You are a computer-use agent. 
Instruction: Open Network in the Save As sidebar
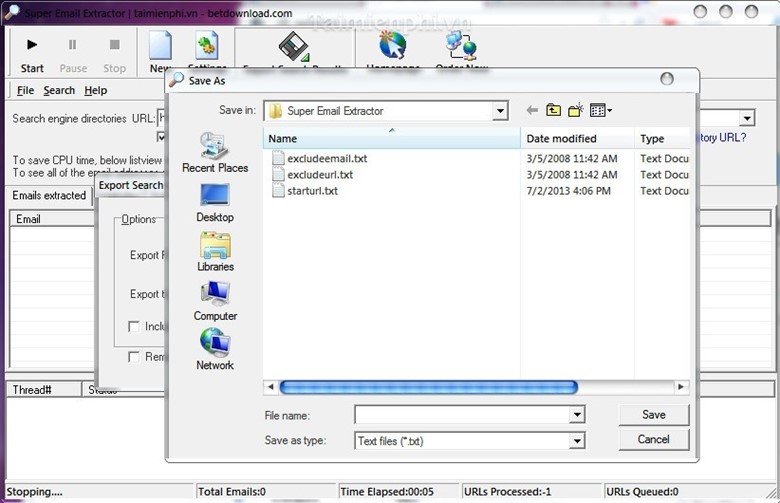point(215,350)
